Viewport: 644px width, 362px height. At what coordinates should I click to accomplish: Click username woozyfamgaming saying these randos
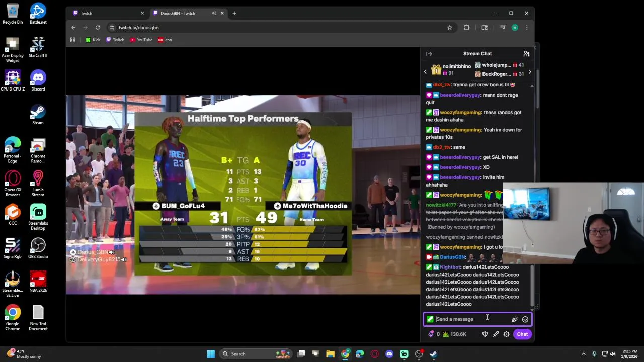(461, 113)
